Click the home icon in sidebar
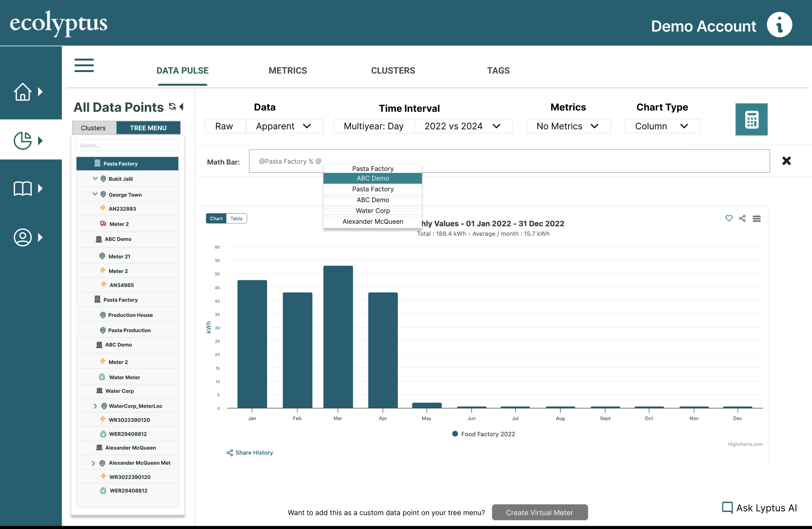 (23, 92)
